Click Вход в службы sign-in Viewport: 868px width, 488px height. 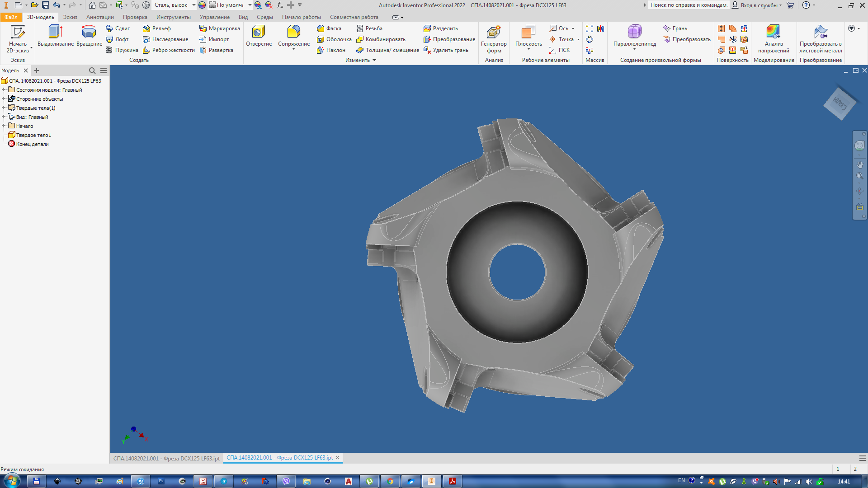pos(756,5)
